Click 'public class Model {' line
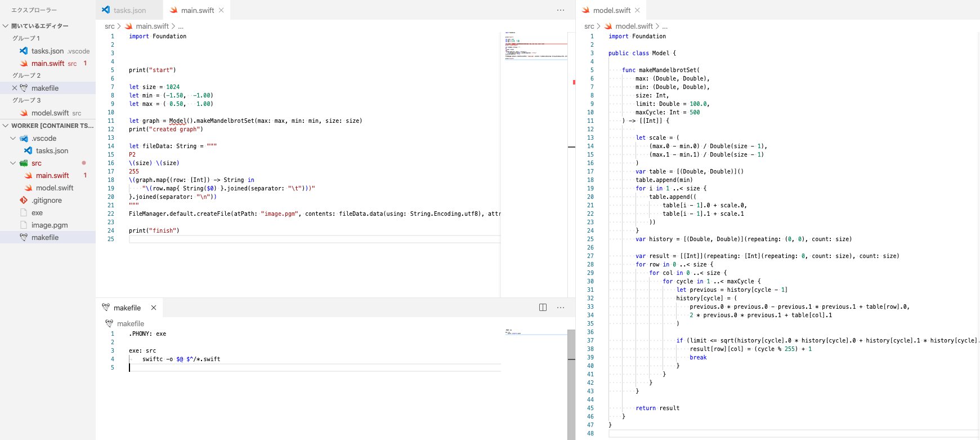Screen dimensions: 980x440 click(x=642, y=53)
